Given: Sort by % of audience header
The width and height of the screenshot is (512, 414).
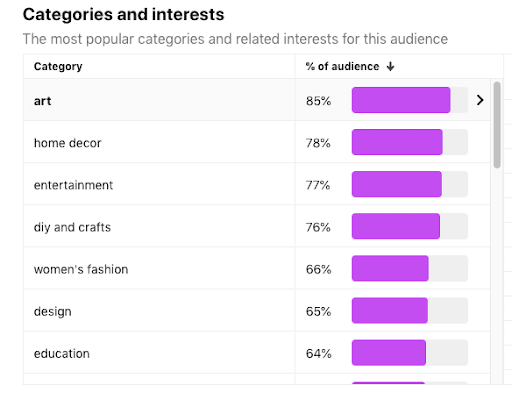Looking at the screenshot, I should (342, 66).
